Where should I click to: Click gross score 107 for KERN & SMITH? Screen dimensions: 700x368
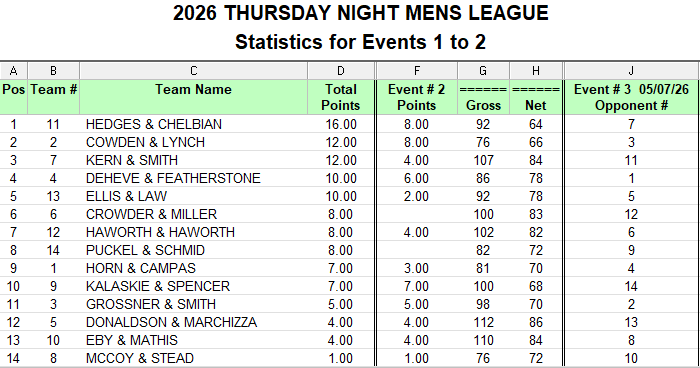[483, 160]
